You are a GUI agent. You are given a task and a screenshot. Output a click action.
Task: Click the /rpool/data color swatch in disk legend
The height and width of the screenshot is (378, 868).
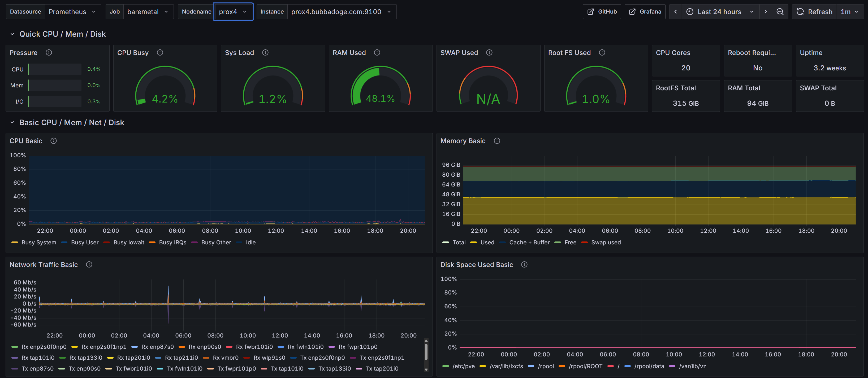tap(627, 366)
